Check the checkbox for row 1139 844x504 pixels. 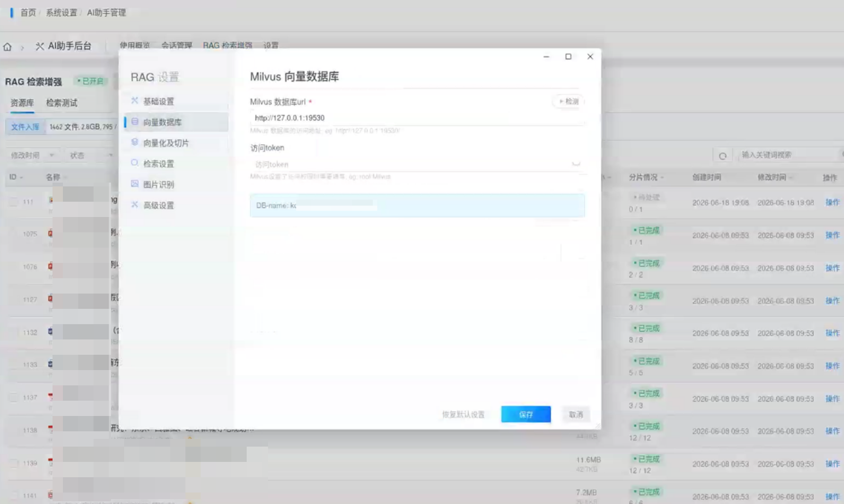[x=13, y=463]
